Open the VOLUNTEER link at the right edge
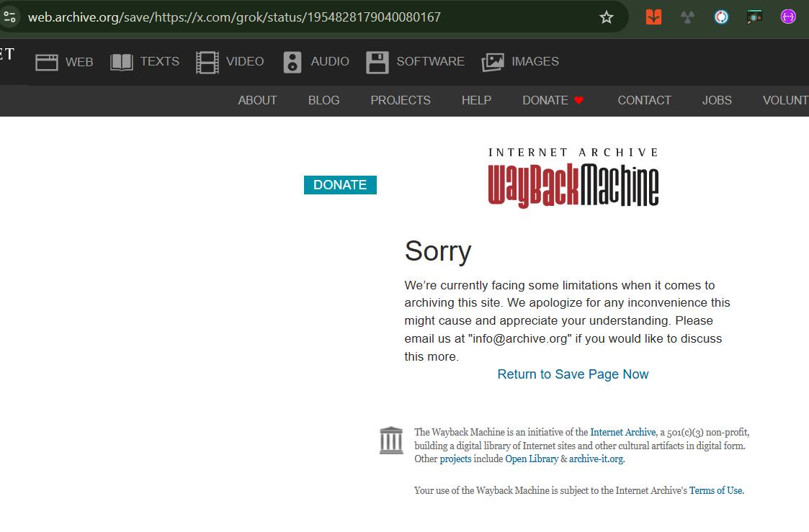 click(785, 100)
